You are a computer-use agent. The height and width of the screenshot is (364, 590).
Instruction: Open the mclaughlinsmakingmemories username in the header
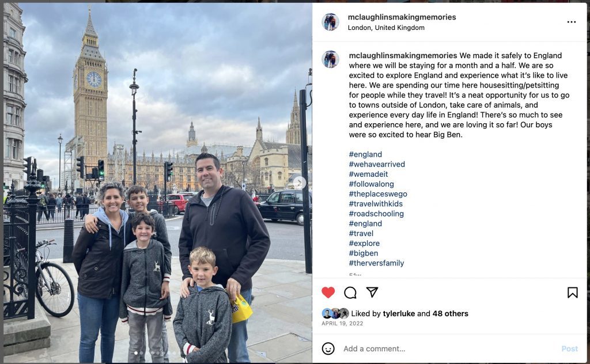[402, 17]
